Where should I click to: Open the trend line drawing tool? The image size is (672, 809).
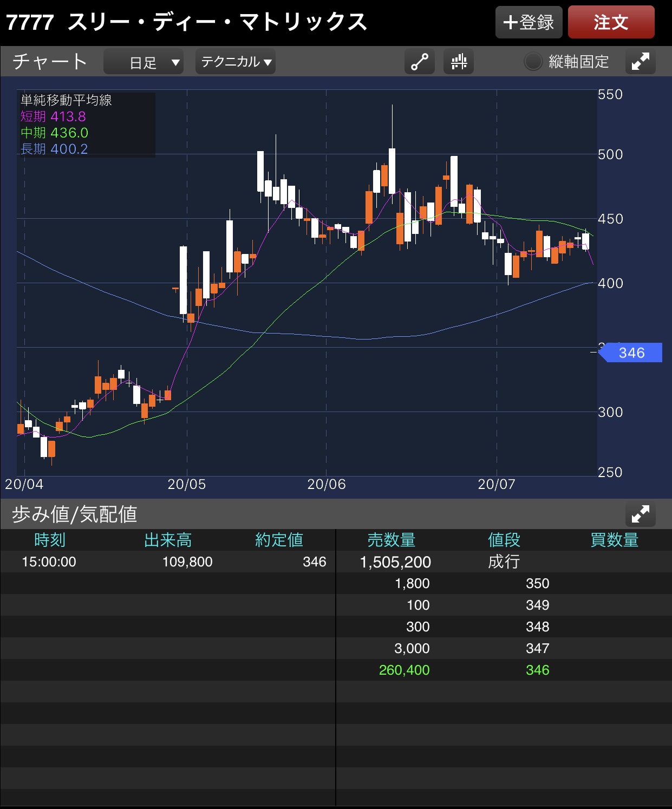420,62
